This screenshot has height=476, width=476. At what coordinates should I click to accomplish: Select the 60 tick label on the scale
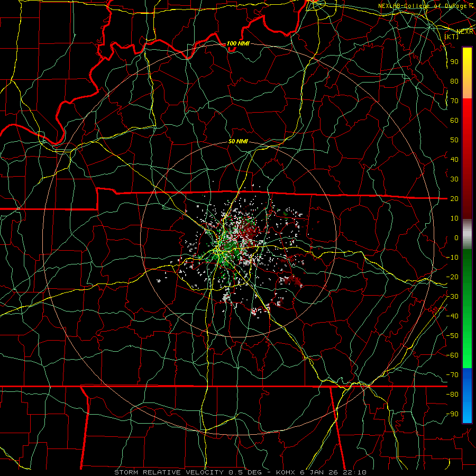point(454,120)
